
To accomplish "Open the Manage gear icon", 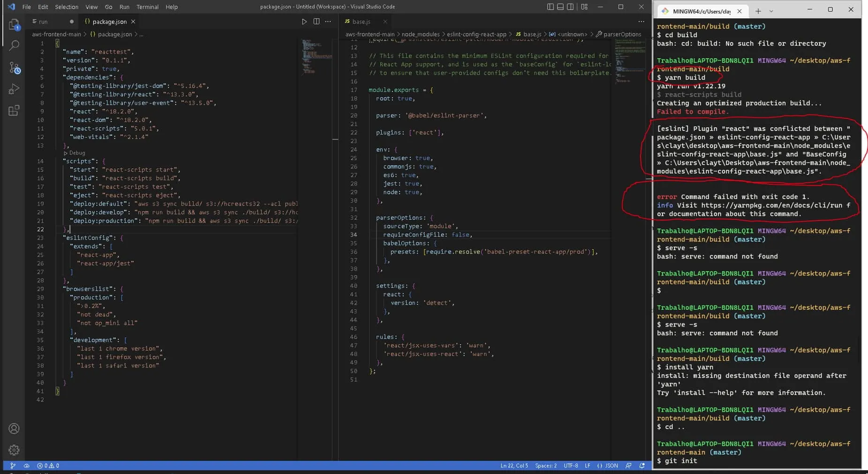I will click(x=14, y=450).
